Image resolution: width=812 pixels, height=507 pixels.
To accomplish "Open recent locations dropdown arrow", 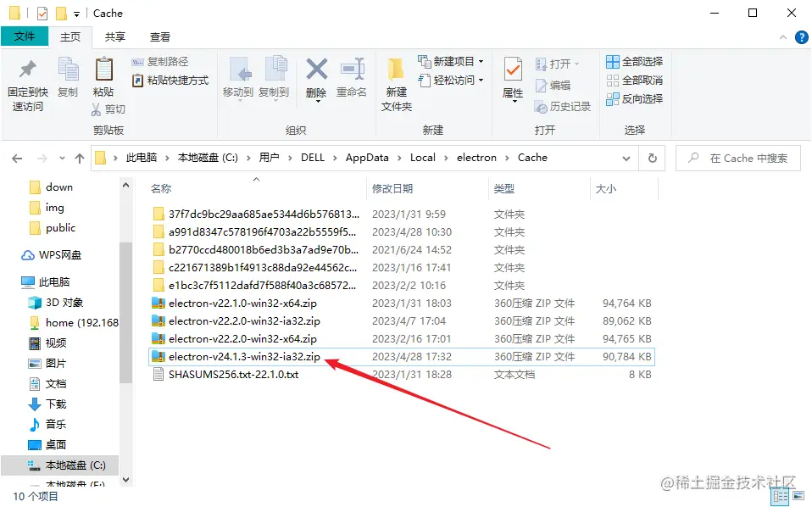I will pyautogui.click(x=62, y=159).
